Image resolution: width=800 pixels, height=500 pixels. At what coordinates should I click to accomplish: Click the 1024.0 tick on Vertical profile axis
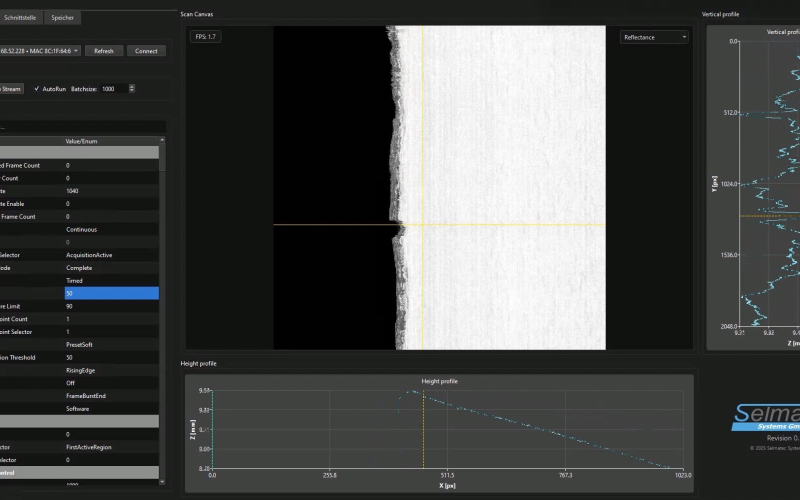point(730,184)
